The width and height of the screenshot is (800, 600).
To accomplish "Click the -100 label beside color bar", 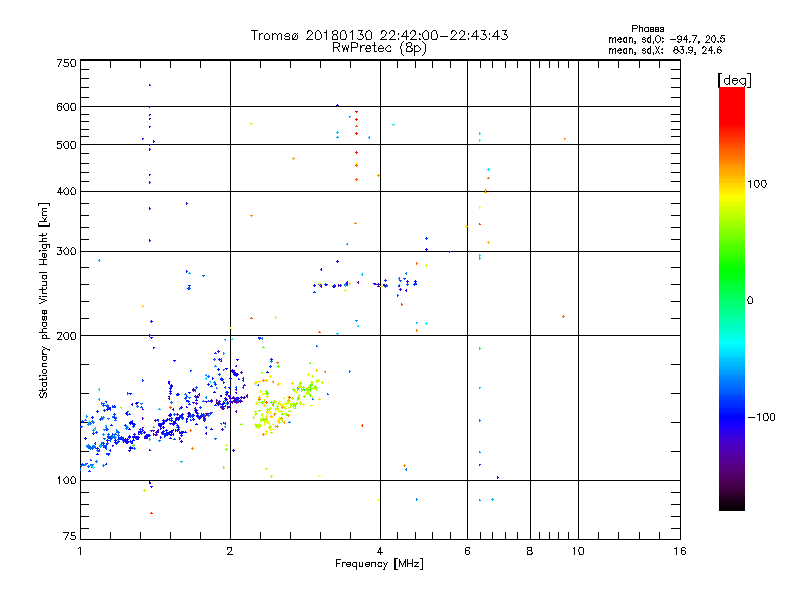I will [x=761, y=417].
